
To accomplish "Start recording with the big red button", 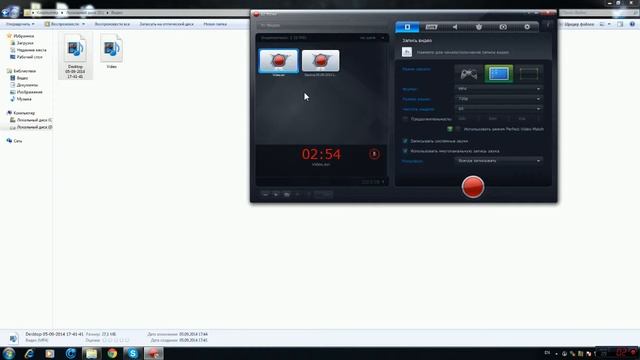I will (x=473, y=187).
